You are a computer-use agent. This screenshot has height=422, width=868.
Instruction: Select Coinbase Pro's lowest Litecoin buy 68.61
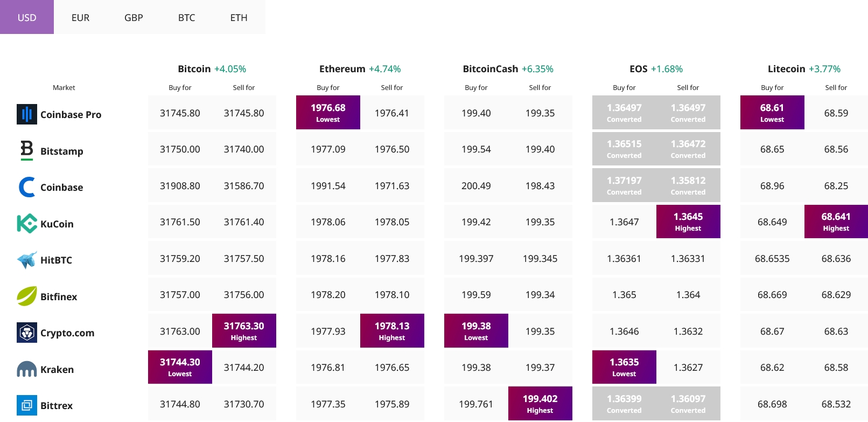772,113
